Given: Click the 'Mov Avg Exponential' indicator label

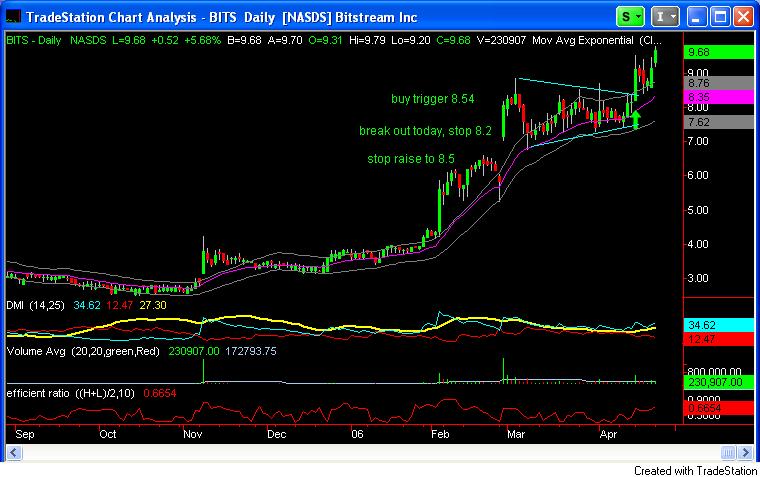Looking at the screenshot, I should [x=583, y=40].
